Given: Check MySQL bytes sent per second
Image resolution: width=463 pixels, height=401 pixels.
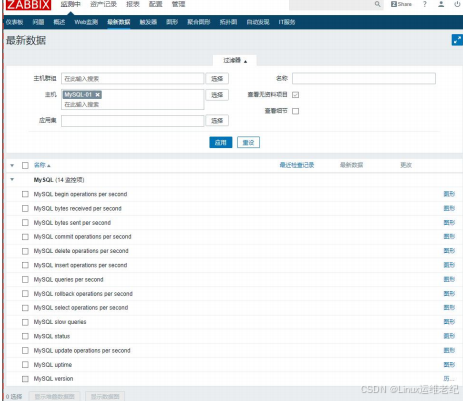Looking at the screenshot, I should (x=25, y=223).
